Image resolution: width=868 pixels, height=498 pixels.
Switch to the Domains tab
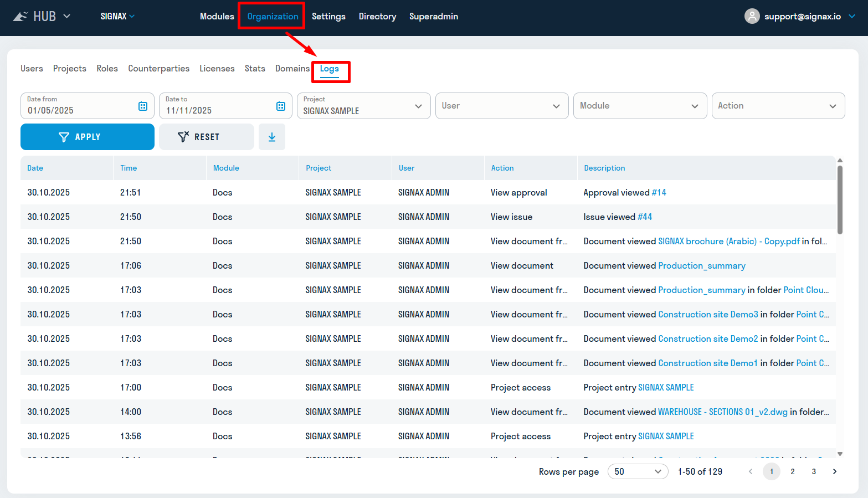click(292, 69)
